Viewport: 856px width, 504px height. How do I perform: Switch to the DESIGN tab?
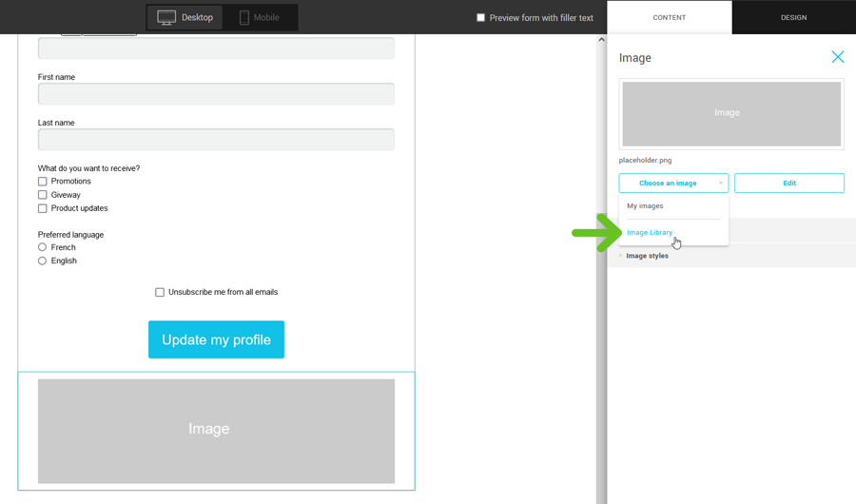[793, 17]
